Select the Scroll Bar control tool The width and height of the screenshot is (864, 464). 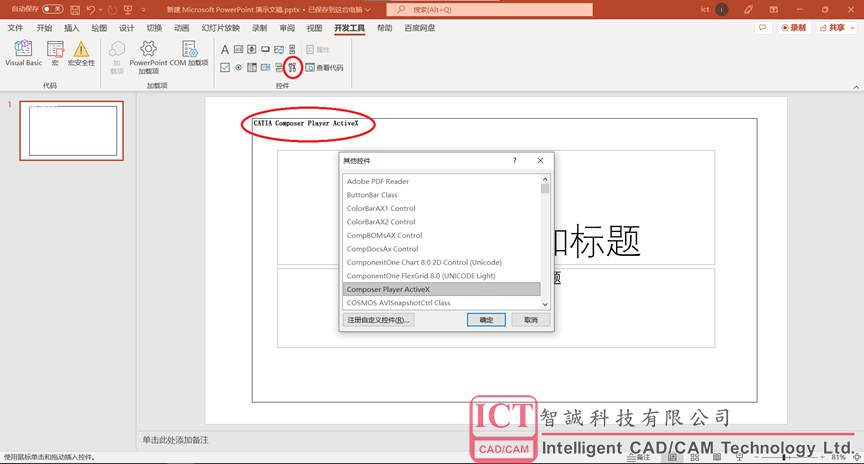[x=292, y=50]
